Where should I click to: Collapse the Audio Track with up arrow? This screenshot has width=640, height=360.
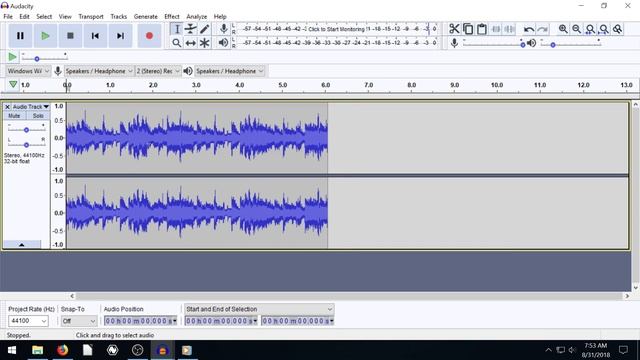pyautogui.click(x=22, y=244)
